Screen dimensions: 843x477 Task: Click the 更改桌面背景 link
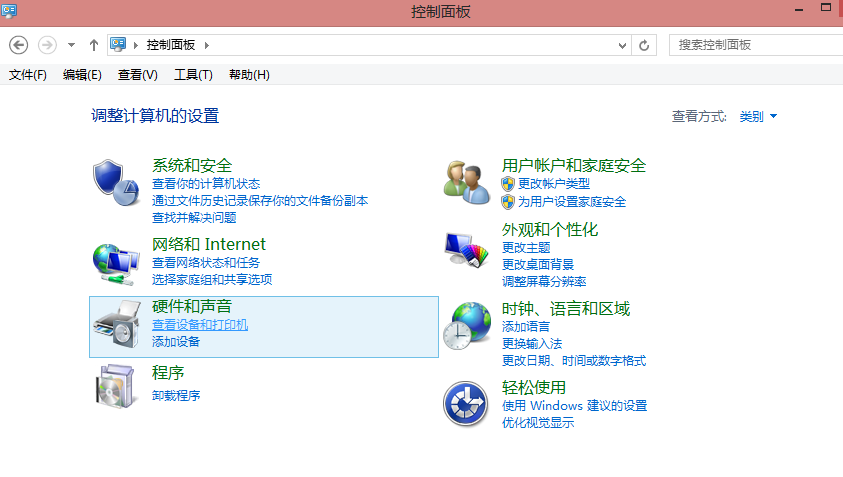point(538,264)
